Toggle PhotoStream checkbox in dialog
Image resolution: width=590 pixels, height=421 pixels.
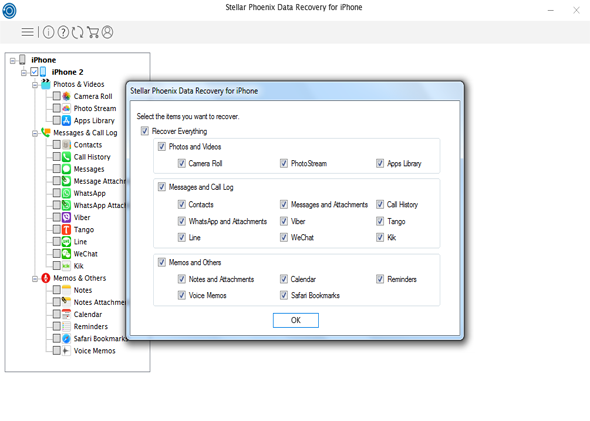click(x=284, y=163)
